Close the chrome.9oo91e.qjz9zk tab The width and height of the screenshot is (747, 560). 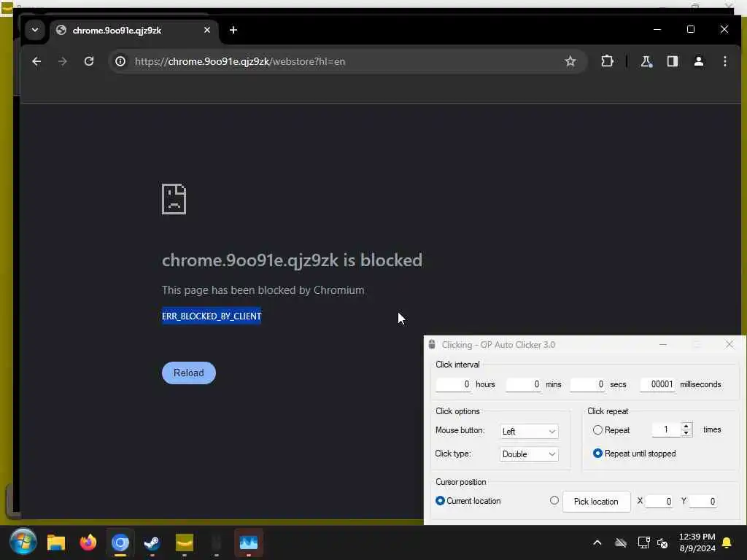(206, 30)
